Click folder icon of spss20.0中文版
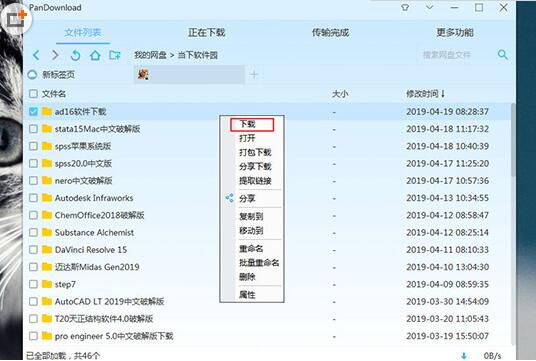Viewport: 536px width, 361px height. [47, 163]
